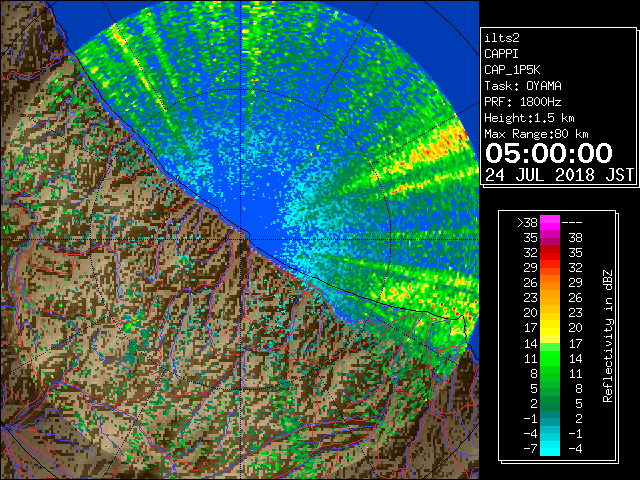The image size is (640, 480).
Task: Click the yellow 17 dBZ legend color
Action: [550, 328]
